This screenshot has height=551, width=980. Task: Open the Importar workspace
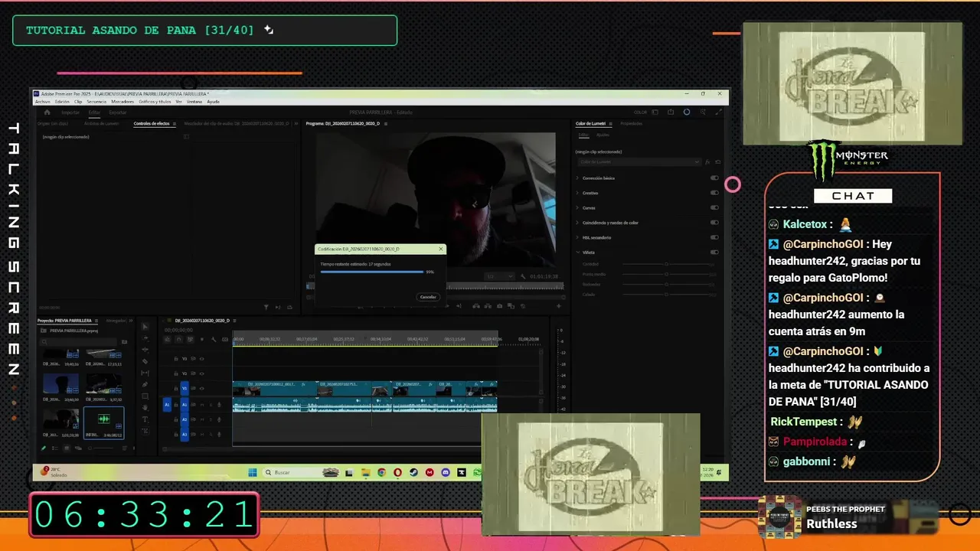click(70, 112)
